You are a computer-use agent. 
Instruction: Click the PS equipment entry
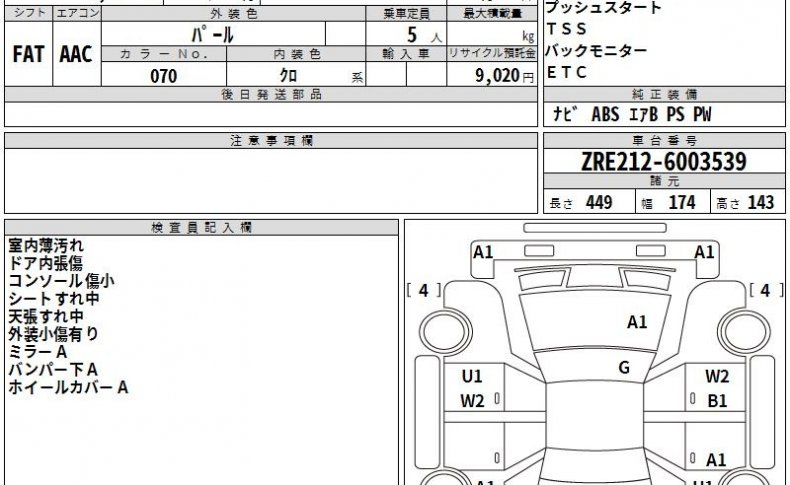pyautogui.click(x=676, y=114)
